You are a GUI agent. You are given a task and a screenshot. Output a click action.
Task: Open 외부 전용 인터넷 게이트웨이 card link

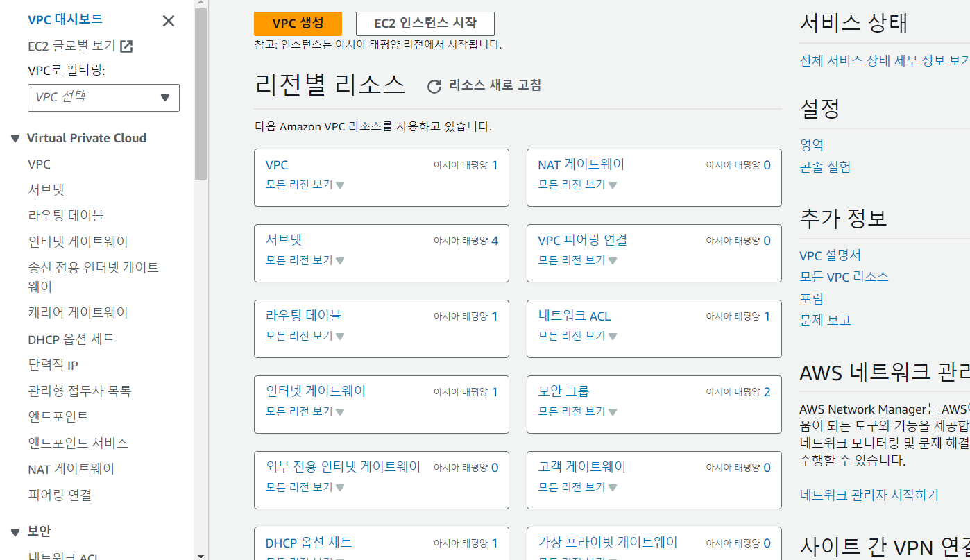tap(343, 467)
